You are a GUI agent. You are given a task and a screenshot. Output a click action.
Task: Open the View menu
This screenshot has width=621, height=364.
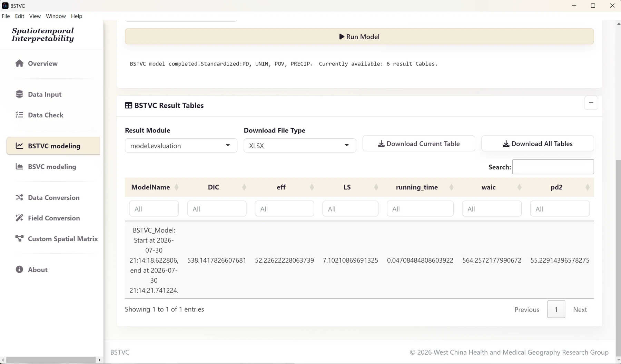[x=35, y=16]
